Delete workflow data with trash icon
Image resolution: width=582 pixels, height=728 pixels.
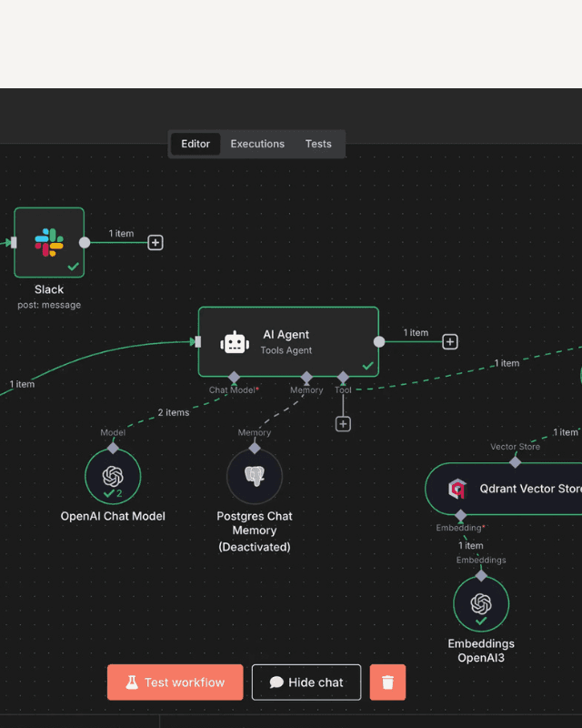click(387, 682)
